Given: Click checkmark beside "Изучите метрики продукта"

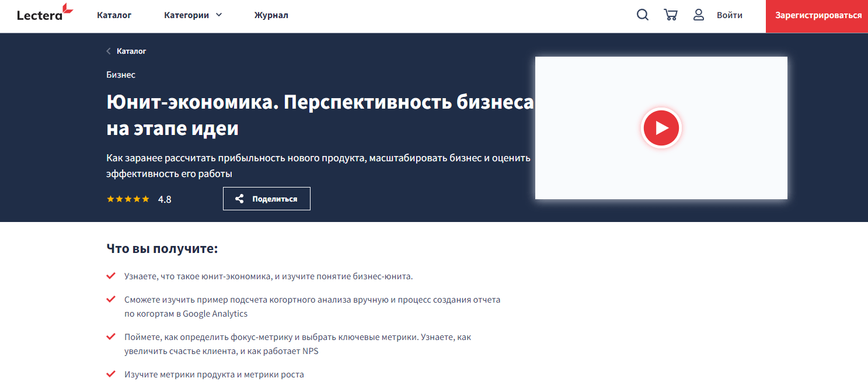Looking at the screenshot, I should pyautogui.click(x=111, y=374).
